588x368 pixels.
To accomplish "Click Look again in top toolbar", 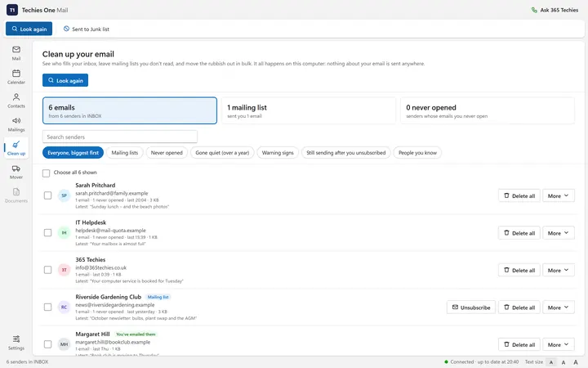I will point(29,29).
